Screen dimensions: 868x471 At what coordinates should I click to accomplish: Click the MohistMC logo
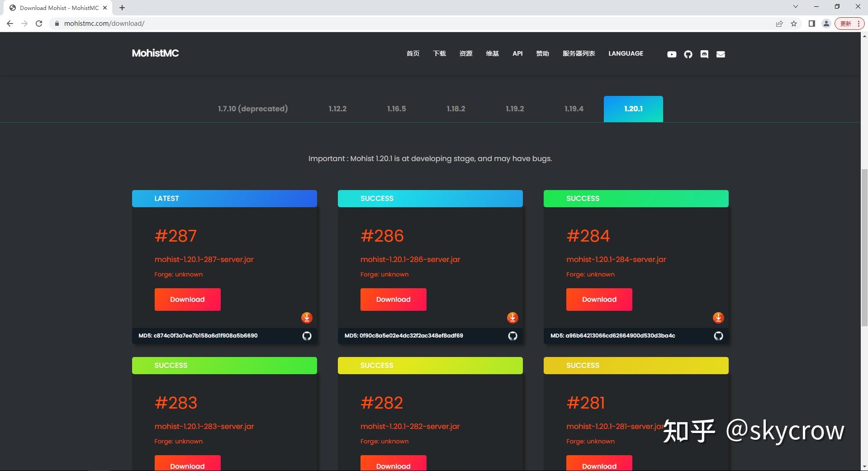point(155,53)
